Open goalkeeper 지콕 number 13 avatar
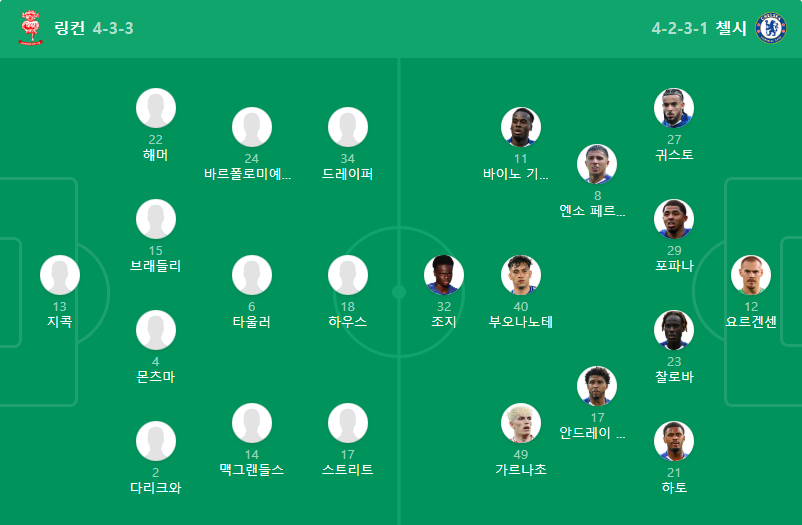The height and width of the screenshot is (525, 802). click(x=60, y=275)
